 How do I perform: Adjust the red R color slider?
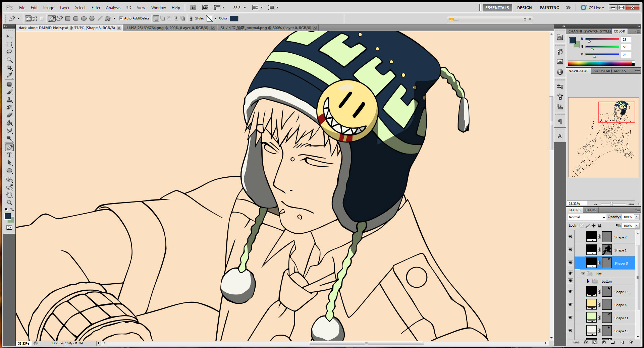coord(589,41)
